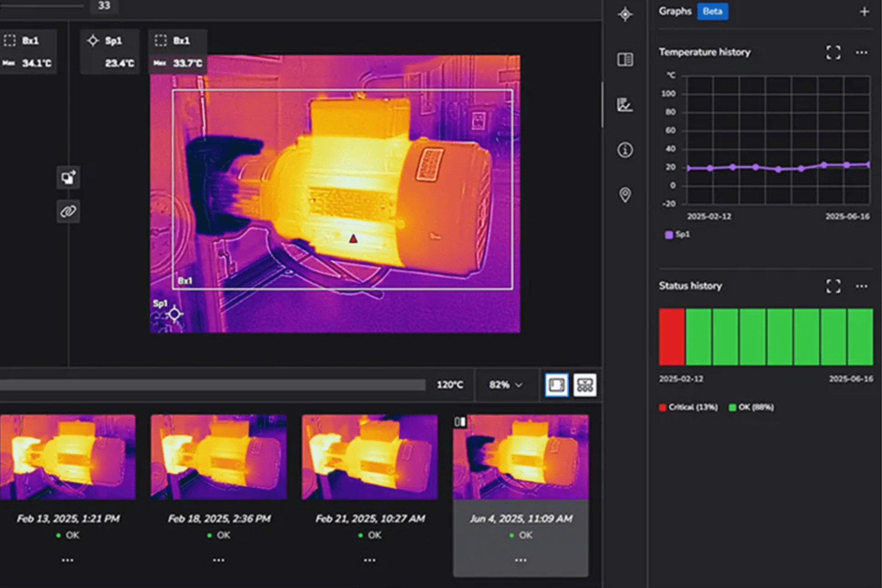The height and width of the screenshot is (588, 882).
Task: Select the Bx1 box measurement with 34.1°C
Action: tap(28, 51)
